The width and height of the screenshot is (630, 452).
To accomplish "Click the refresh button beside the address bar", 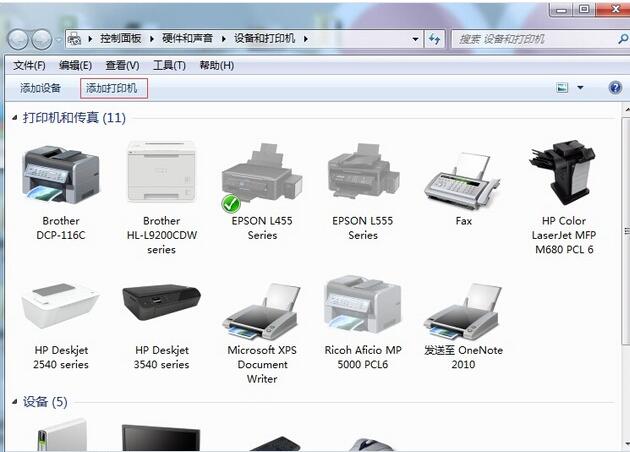I will pos(434,39).
